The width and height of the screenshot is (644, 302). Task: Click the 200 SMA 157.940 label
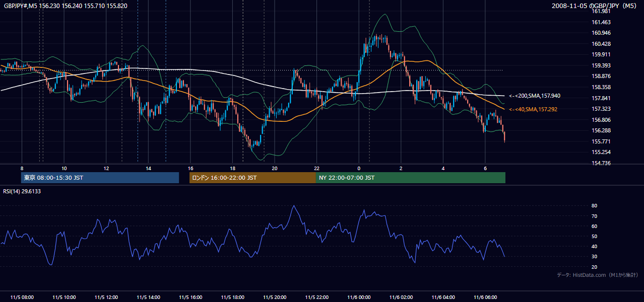[x=534, y=96]
